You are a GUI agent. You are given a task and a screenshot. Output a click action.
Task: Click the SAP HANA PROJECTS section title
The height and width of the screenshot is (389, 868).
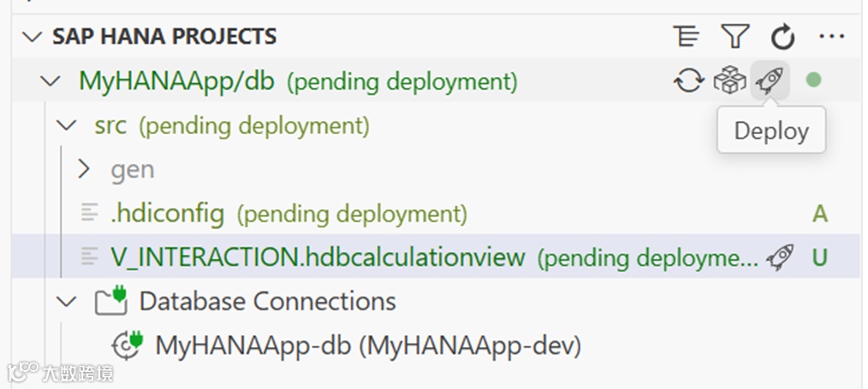(164, 37)
